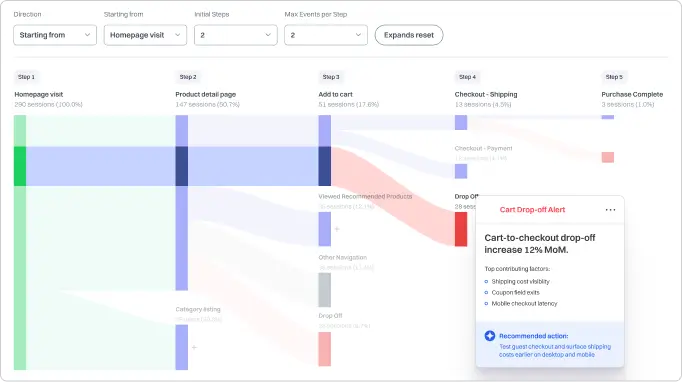
Task: Select the highlighted dark Product detail page bar
Action: click(x=182, y=166)
